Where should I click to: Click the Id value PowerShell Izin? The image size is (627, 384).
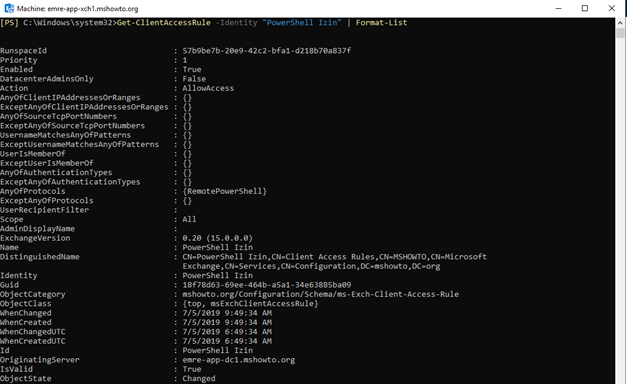[x=218, y=350]
